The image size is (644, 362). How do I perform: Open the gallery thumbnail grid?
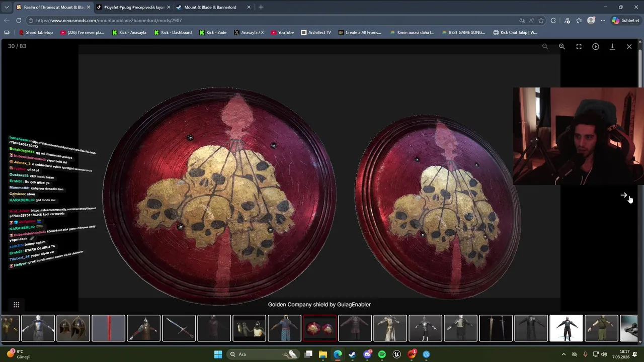(x=16, y=305)
